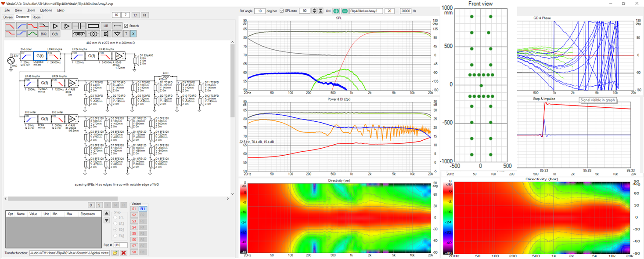
Task: Click the Part # field showing U16
Action: tap(121, 245)
